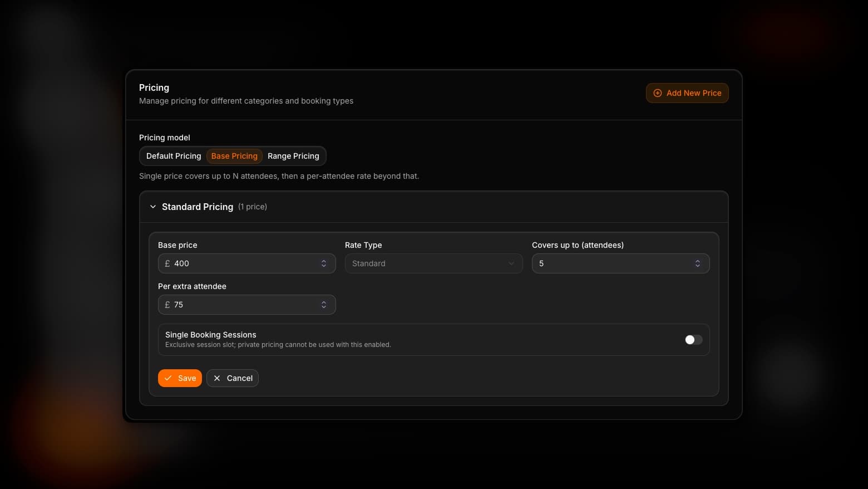Click the Per extra attendee input field
Viewport: 868px width, 489px height.
[247, 305]
